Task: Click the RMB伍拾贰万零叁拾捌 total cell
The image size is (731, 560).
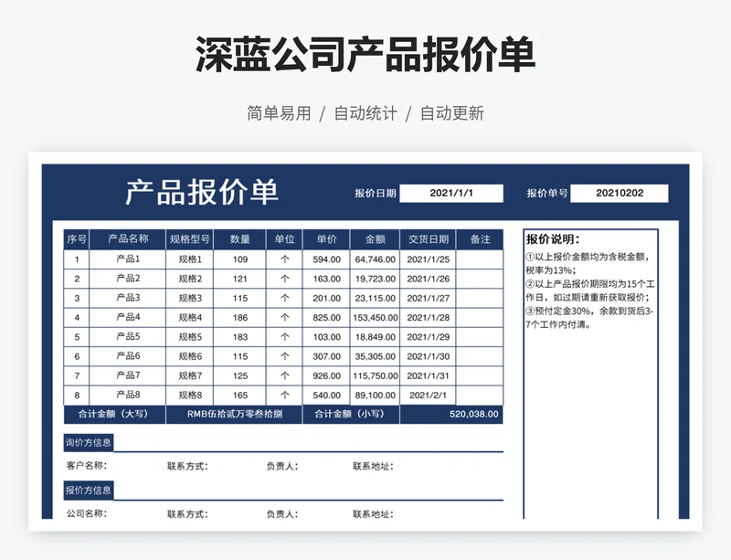Action: pyautogui.click(x=234, y=414)
